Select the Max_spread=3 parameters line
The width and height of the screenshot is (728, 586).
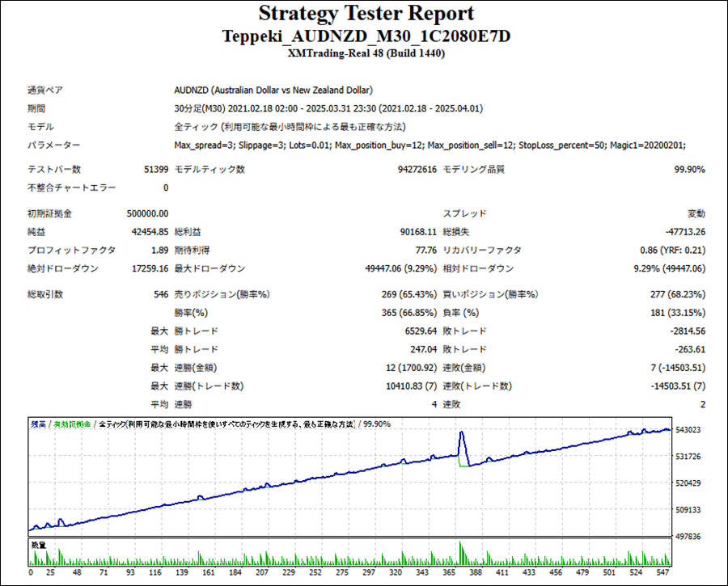point(430,145)
